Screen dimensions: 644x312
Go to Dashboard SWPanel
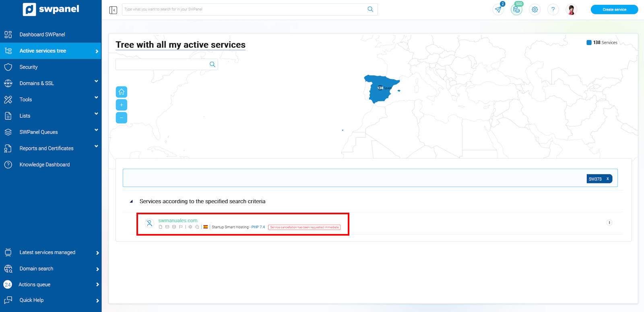42,35
